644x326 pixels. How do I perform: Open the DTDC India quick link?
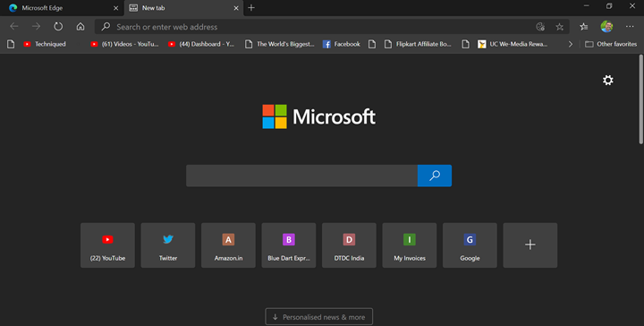pos(349,245)
